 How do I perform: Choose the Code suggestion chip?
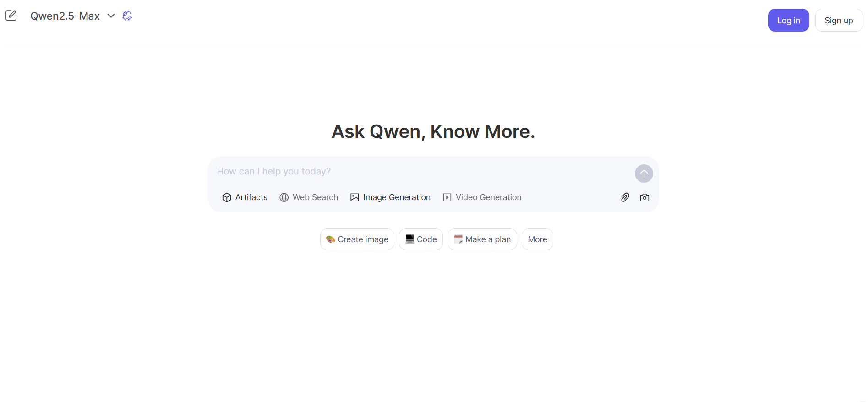pyautogui.click(x=421, y=239)
